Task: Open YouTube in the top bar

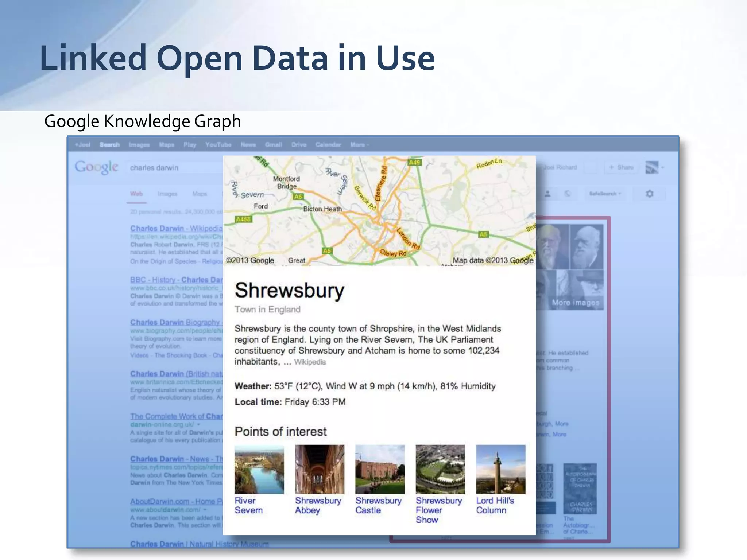Action: (218, 145)
